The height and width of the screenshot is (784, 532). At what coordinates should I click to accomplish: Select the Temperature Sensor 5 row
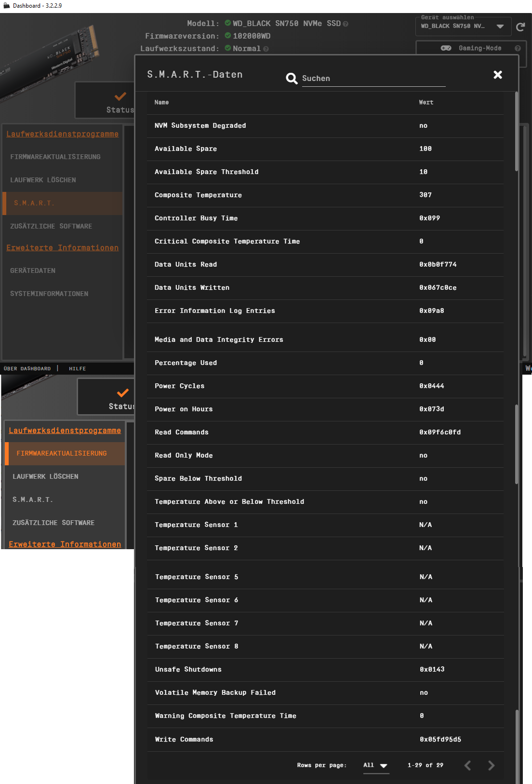[325, 577]
